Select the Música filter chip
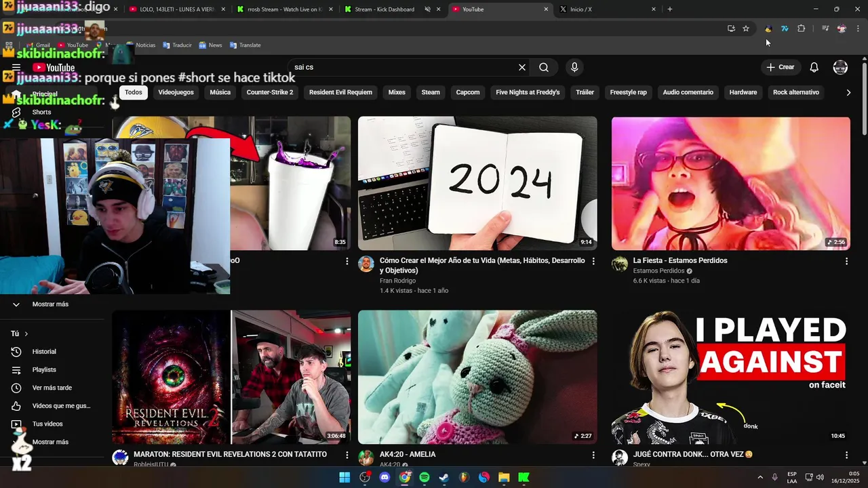Image resolution: width=868 pixels, height=488 pixels. click(220, 92)
